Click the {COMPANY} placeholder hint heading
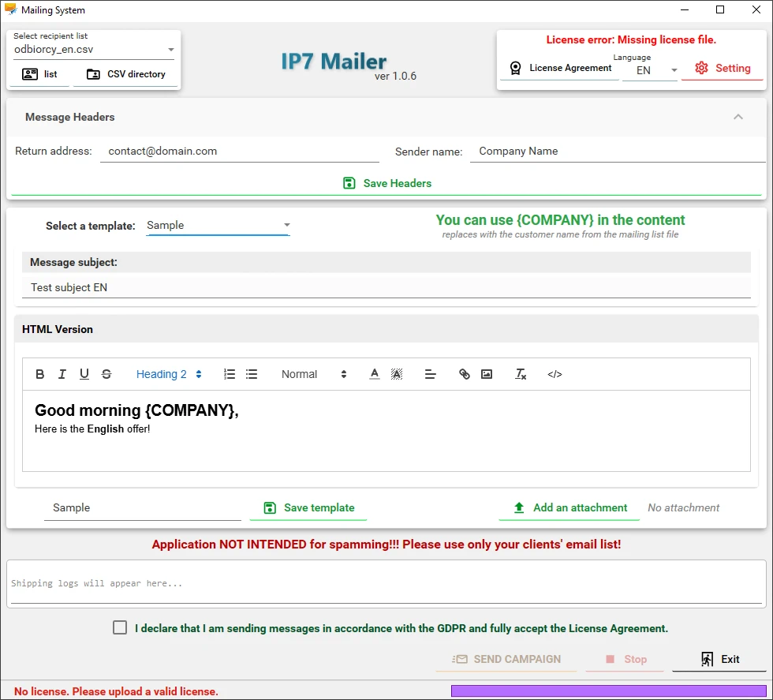This screenshot has width=773, height=700. click(x=560, y=220)
